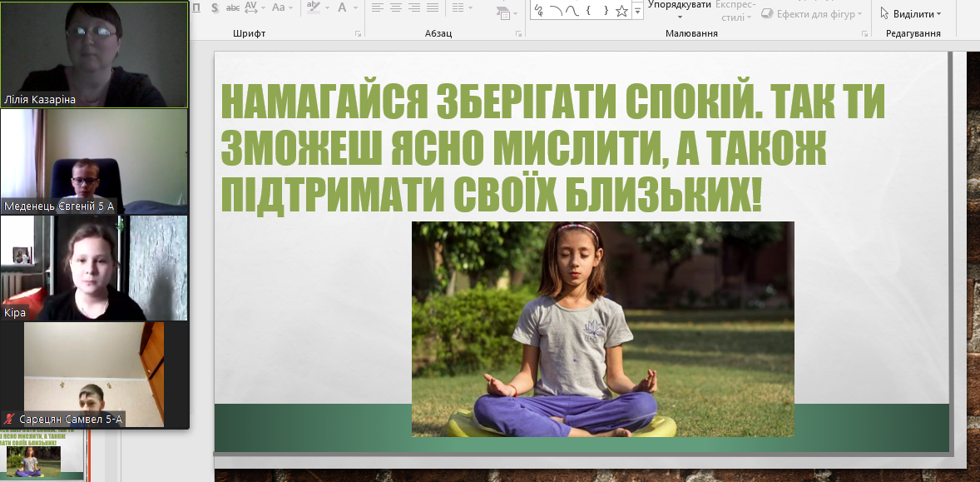980x482 pixels.
Task: Select the slide thumbnail in the slide panel
Action: 42,455
